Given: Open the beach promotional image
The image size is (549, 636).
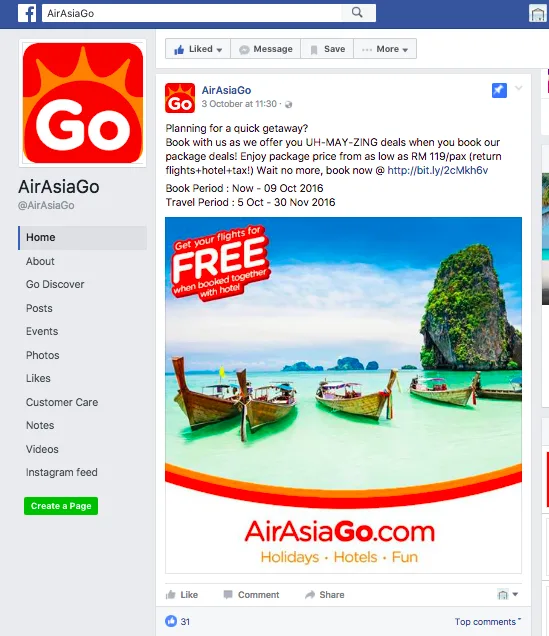Looking at the screenshot, I should tap(343, 395).
